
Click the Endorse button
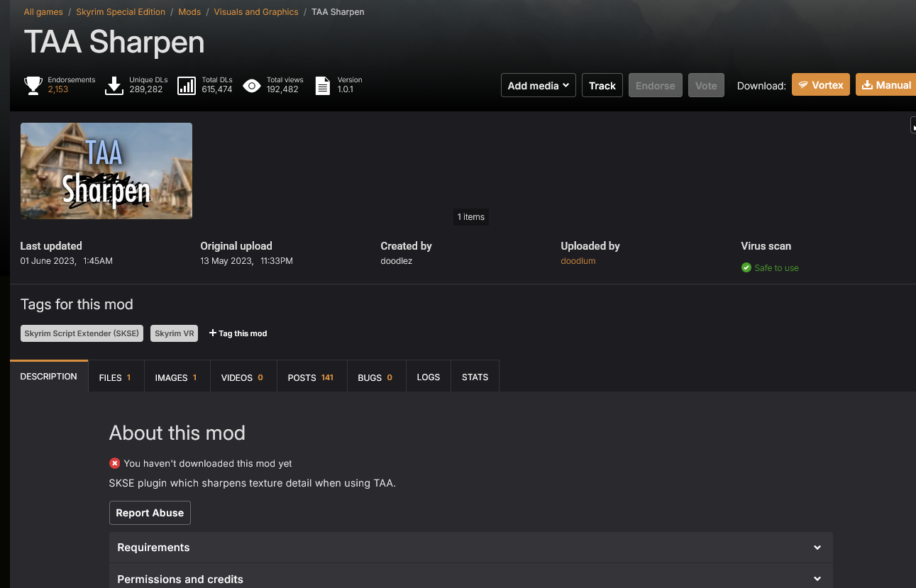[x=656, y=85]
